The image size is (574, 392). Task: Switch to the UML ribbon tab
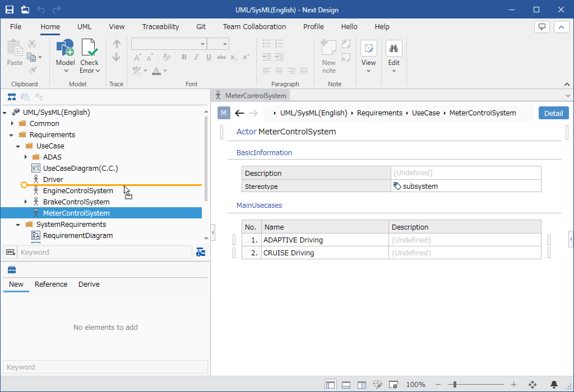[84, 27]
